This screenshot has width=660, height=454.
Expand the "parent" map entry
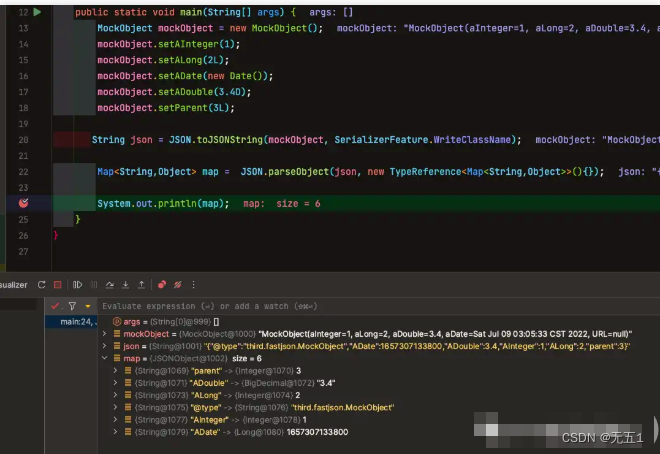(115, 370)
